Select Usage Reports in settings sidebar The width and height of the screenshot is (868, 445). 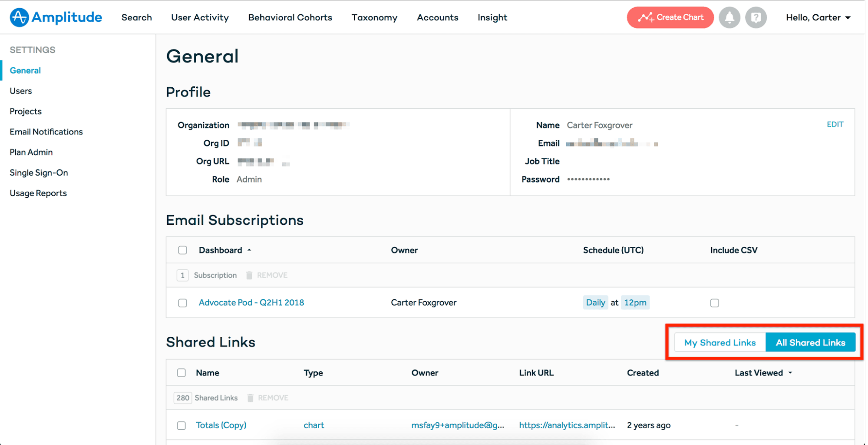38,193
